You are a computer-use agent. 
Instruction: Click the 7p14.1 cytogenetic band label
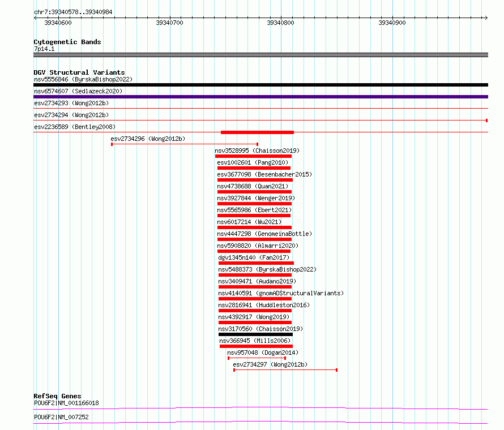coord(44,49)
